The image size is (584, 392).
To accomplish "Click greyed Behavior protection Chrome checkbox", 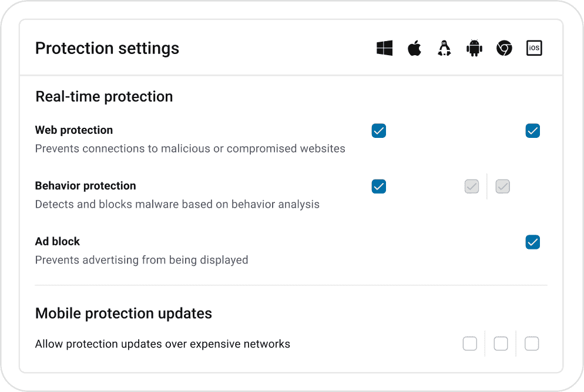I will pyautogui.click(x=502, y=187).
